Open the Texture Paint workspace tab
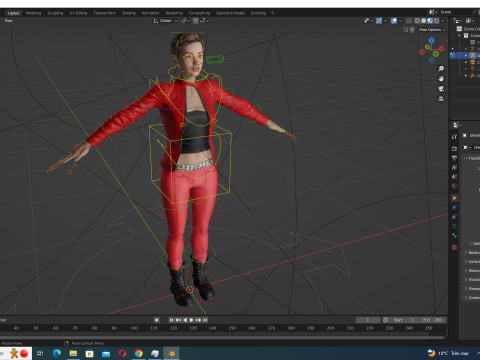The height and width of the screenshot is (360, 480). coord(104,13)
